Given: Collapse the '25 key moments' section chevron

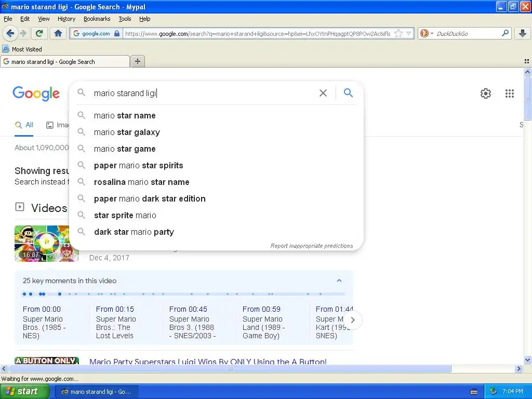Looking at the screenshot, I should click(x=339, y=281).
